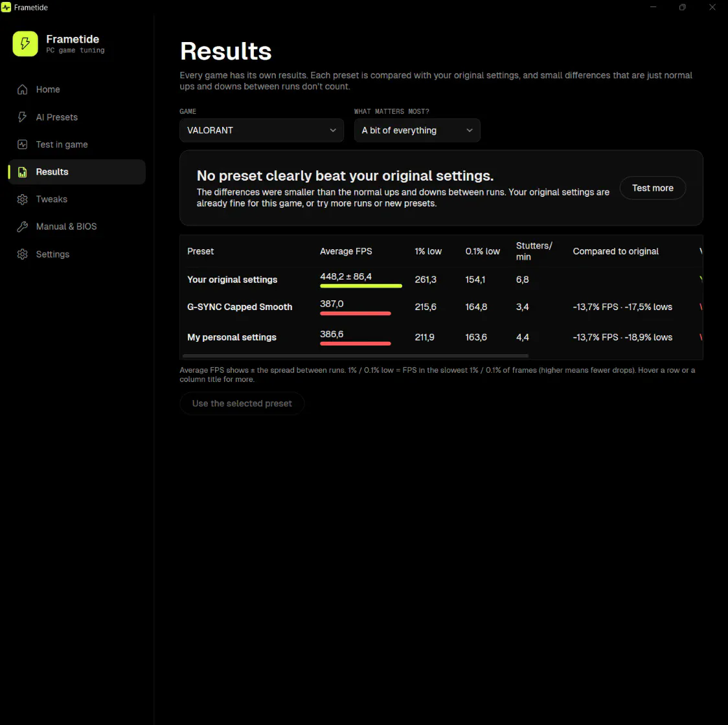Click the Frametide title bar app icon
Image resolution: width=728 pixels, height=725 pixels.
pyautogui.click(x=6, y=7)
